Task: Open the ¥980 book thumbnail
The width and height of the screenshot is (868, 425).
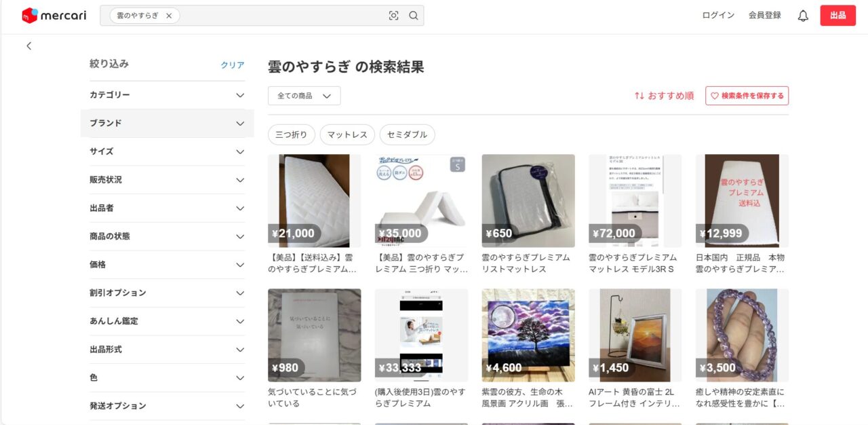Action: click(314, 335)
